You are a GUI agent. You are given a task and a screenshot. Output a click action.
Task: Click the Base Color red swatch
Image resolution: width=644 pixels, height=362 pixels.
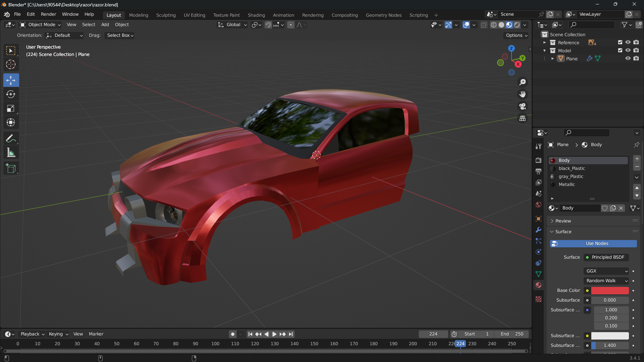tap(609, 290)
